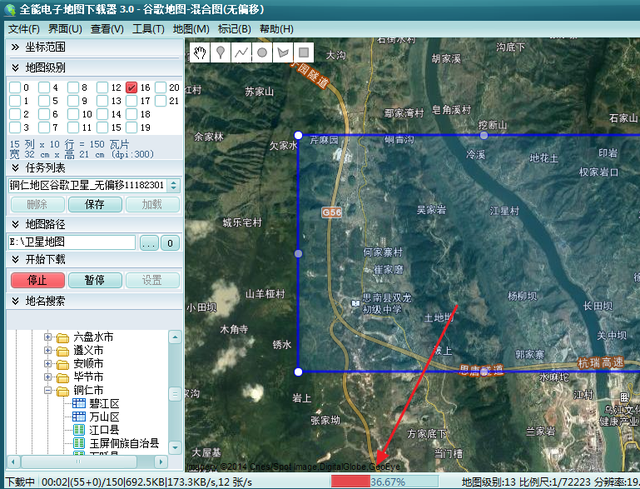Open the 文件(F) menu

point(24,29)
